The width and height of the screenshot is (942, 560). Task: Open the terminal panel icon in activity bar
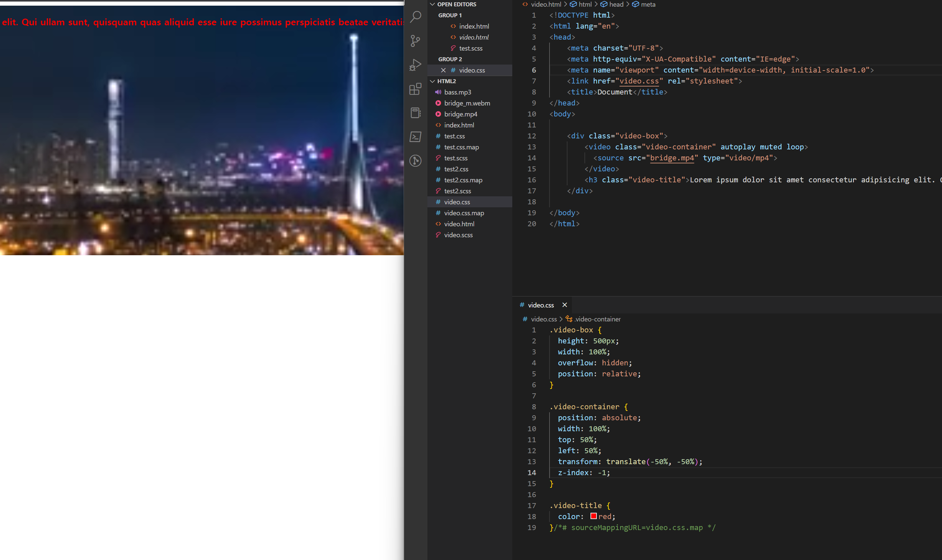[x=415, y=137]
